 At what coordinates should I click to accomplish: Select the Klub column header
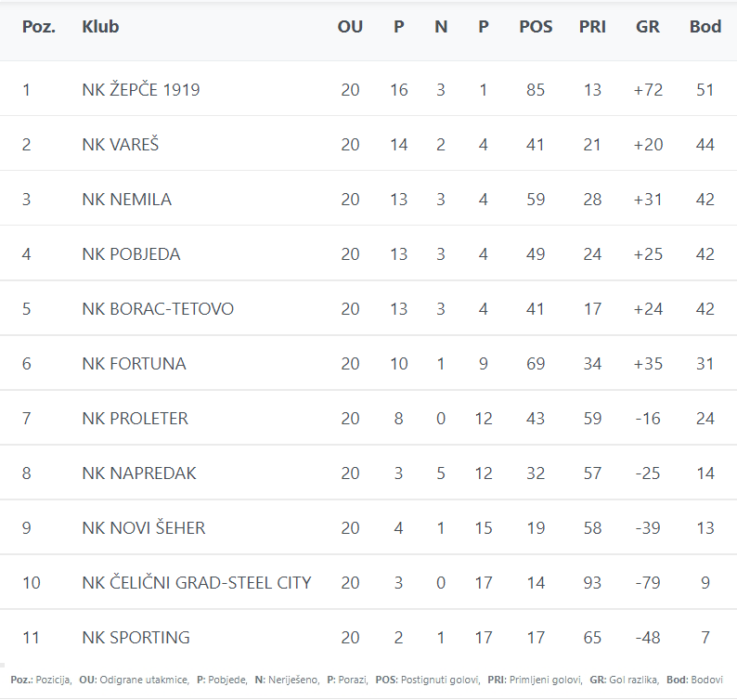point(100,27)
